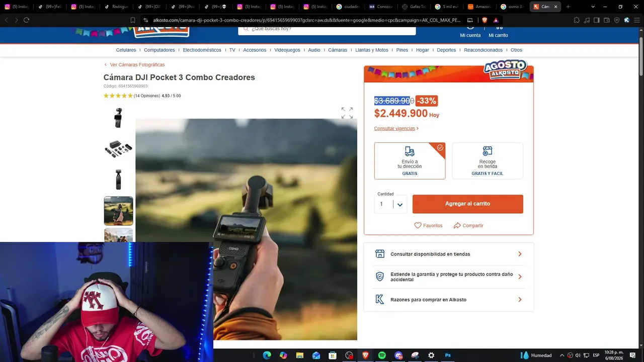Expand Razones para comprar en Alkosto
The height and width of the screenshot is (362, 644).
pyautogui.click(x=449, y=300)
